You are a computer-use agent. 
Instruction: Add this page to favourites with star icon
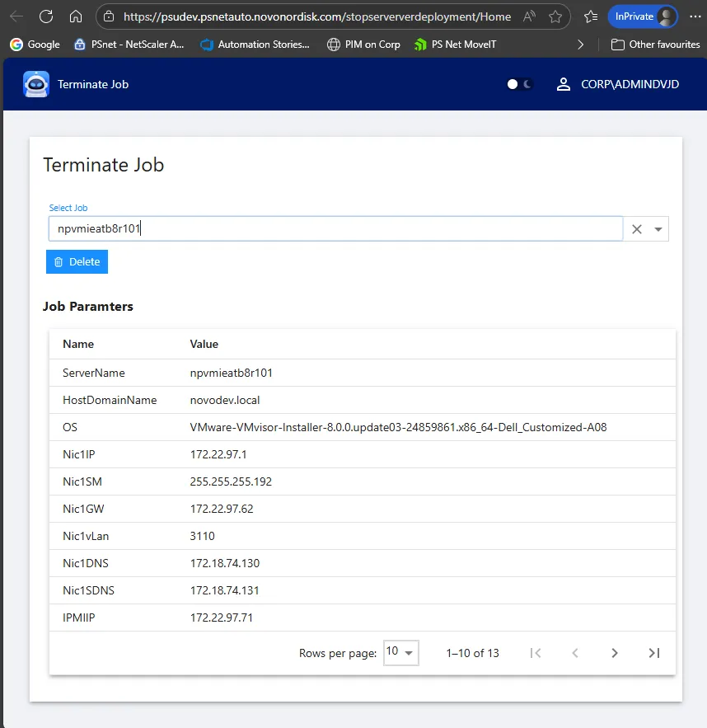pyautogui.click(x=555, y=16)
